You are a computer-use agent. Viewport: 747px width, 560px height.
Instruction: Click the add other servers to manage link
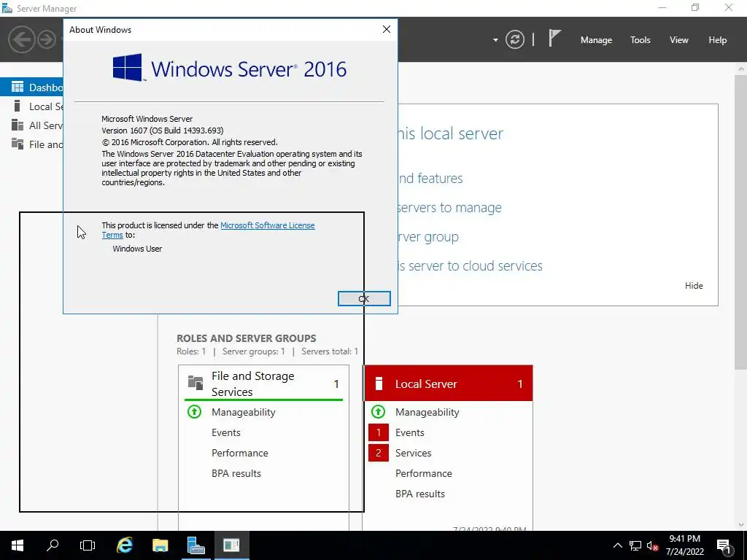pos(449,208)
